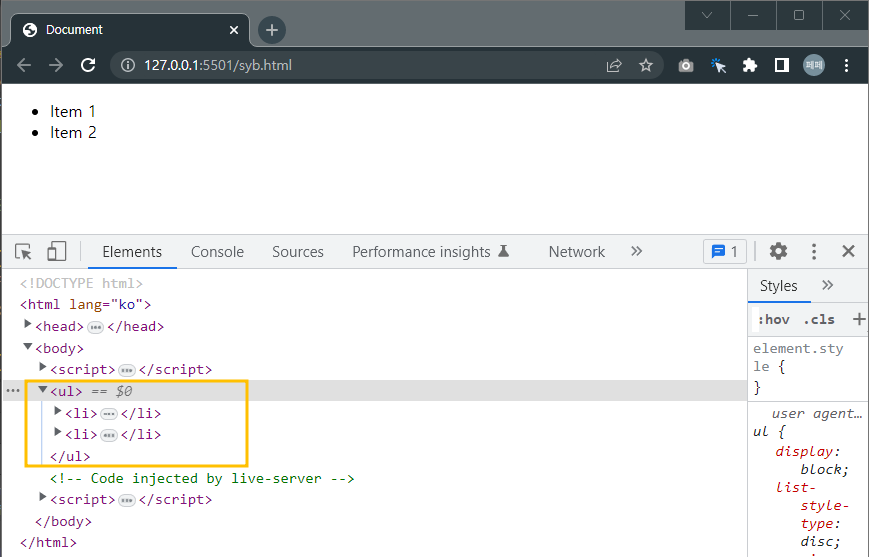The width and height of the screenshot is (869, 557).
Task: Click the block value in Styles
Action: pos(821,470)
